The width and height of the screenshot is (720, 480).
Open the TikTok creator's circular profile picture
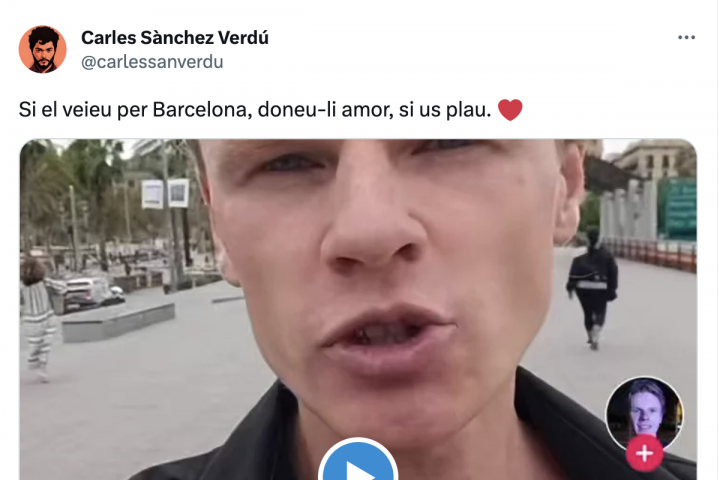click(644, 413)
